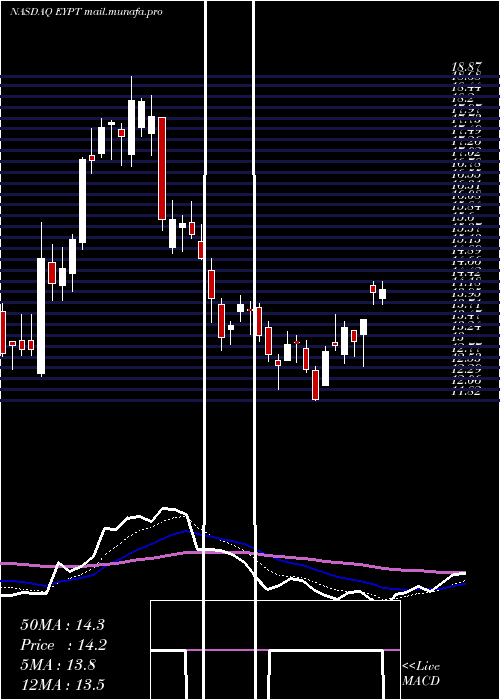Click the 13.24 price axis label
The image size is (500, 700).
click(466, 327)
